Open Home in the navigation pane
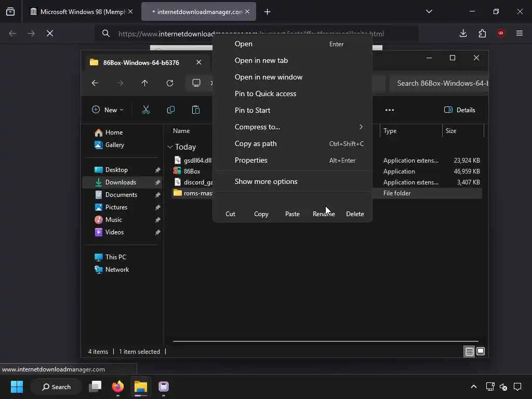532x399 pixels. 114,132
